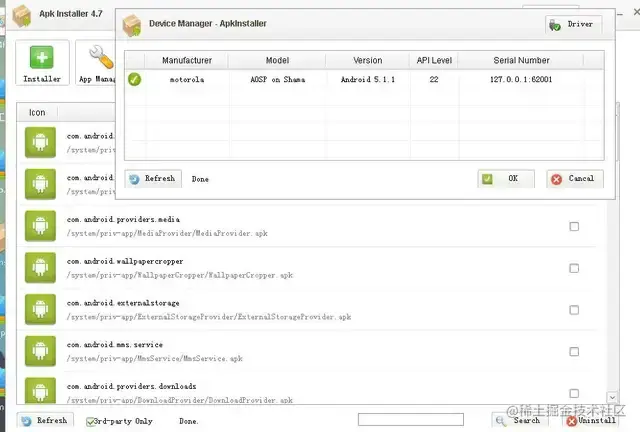640x432 pixels.
Task: Click the WallpaperCropper.apk path text
Action: point(180,275)
